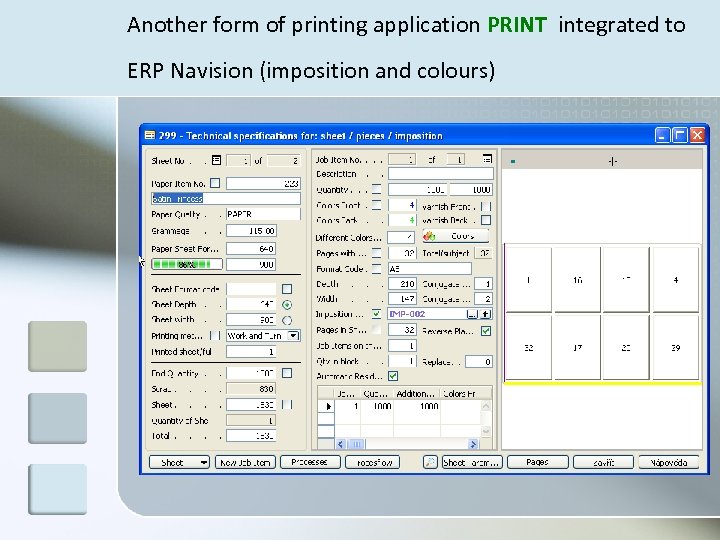The height and width of the screenshot is (540, 720).
Task: Click the job table horizontal scrollbar thumb
Action: [356, 444]
